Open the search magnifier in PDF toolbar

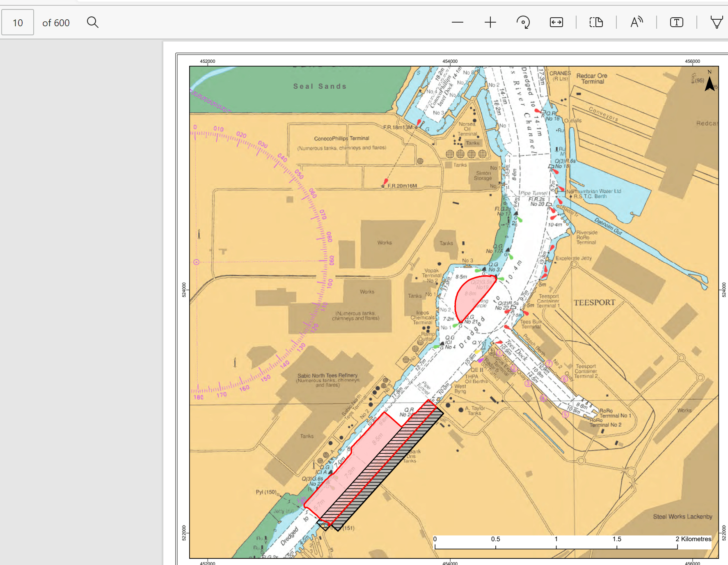pos(93,22)
